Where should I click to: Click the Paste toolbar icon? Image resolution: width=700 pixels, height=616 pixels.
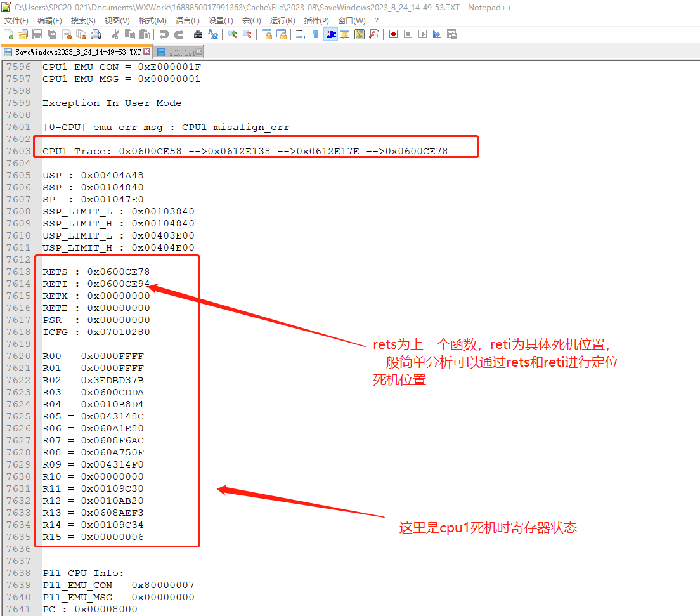click(x=144, y=34)
